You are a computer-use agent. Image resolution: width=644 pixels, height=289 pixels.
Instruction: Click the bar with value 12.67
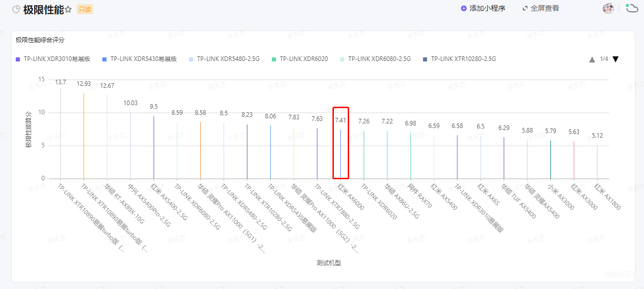107,137
